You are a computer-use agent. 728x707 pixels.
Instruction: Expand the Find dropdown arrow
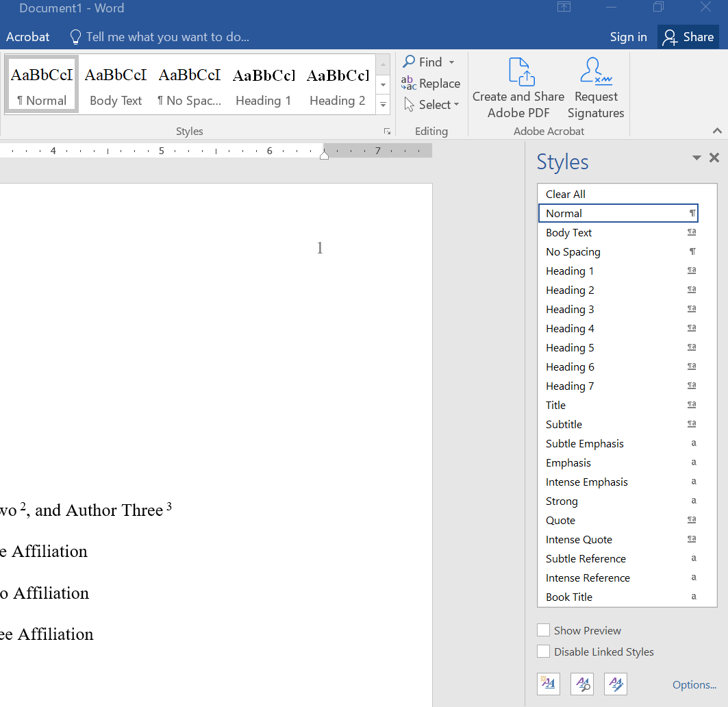tap(452, 62)
